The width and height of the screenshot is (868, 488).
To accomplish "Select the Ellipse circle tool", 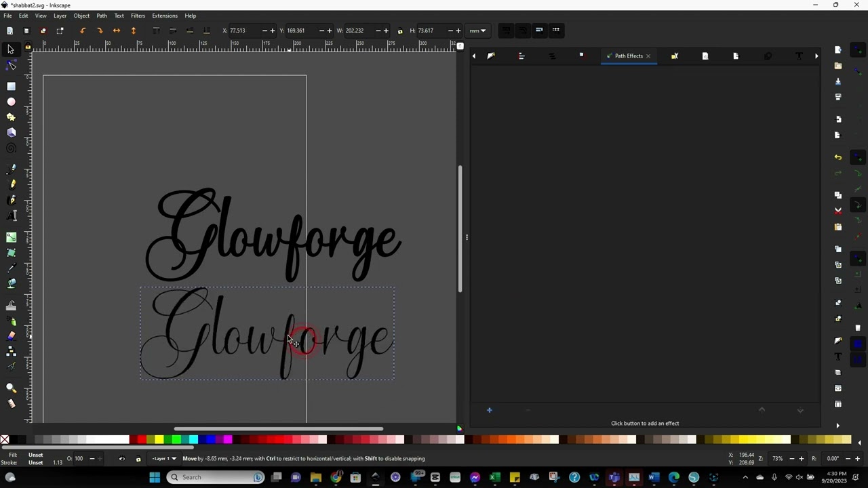I will click(11, 102).
